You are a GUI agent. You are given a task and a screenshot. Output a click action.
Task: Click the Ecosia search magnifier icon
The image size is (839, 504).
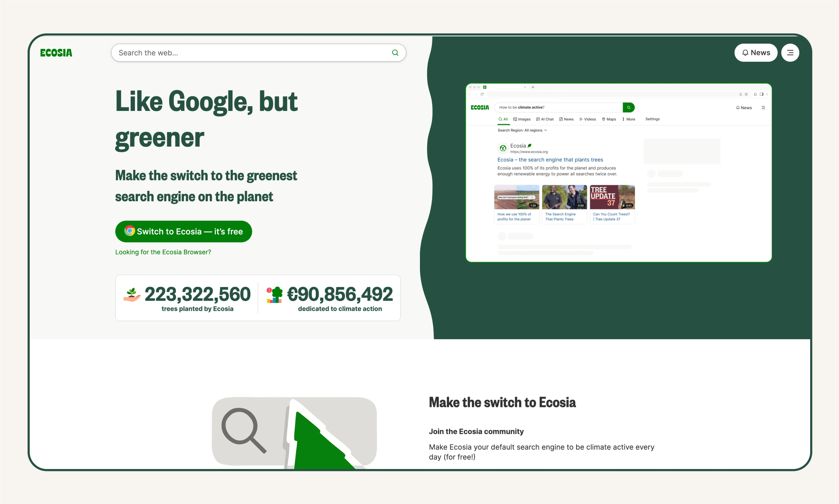[395, 53]
